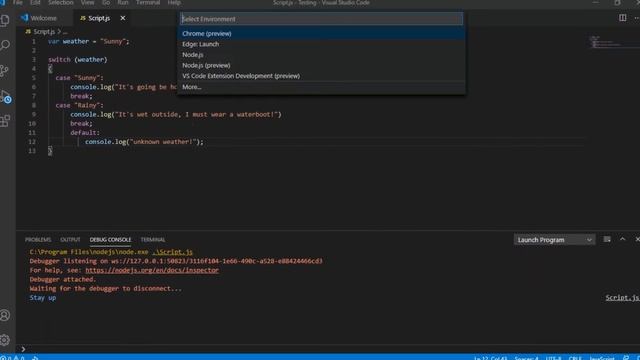640x360 pixels.
Task: Click the errors and warnings status item
Action: pyautogui.click(x=13, y=358)
